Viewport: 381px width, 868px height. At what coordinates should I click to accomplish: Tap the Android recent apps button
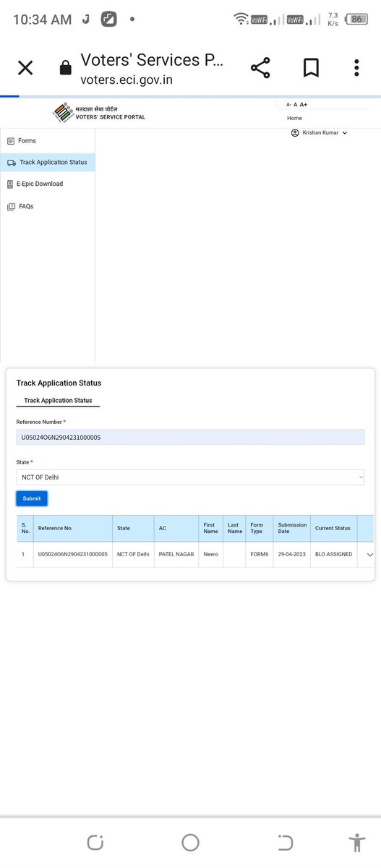95,842
